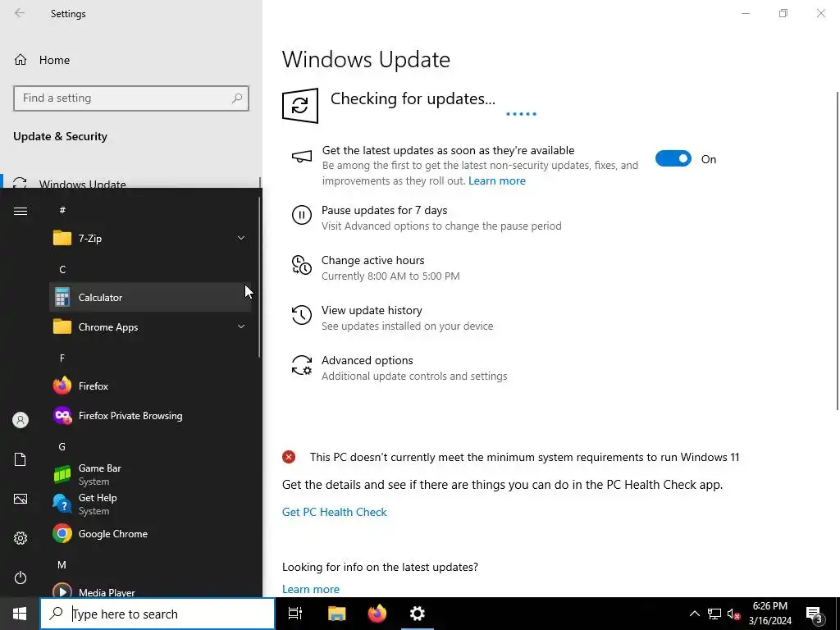Click the Chrome Apps folder entry
The image size is (840, 630).
tap(150, 326)
